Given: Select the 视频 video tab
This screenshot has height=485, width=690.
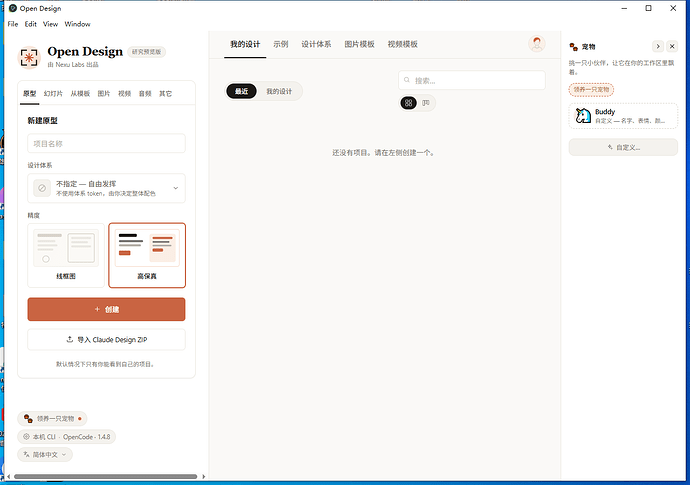Looking at the screenshot, I should tap(125, 93).
